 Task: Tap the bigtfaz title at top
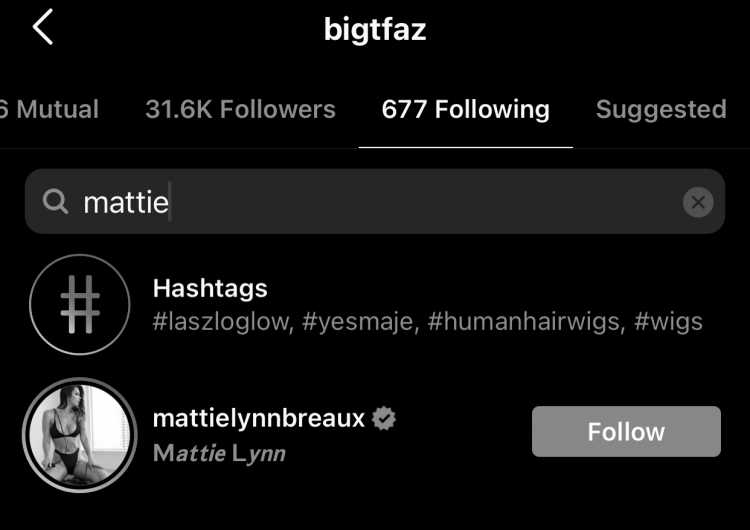(x=375, y=30)
